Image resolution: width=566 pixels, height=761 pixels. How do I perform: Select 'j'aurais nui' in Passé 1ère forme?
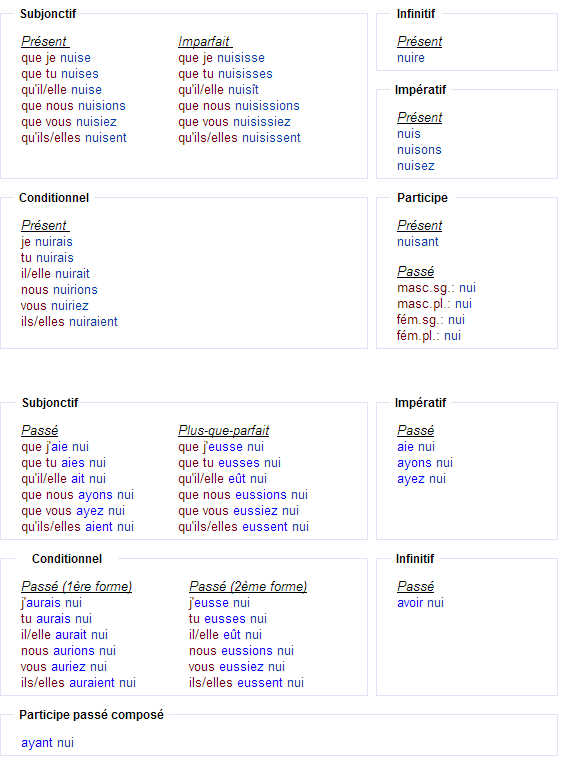pos(51,603)
